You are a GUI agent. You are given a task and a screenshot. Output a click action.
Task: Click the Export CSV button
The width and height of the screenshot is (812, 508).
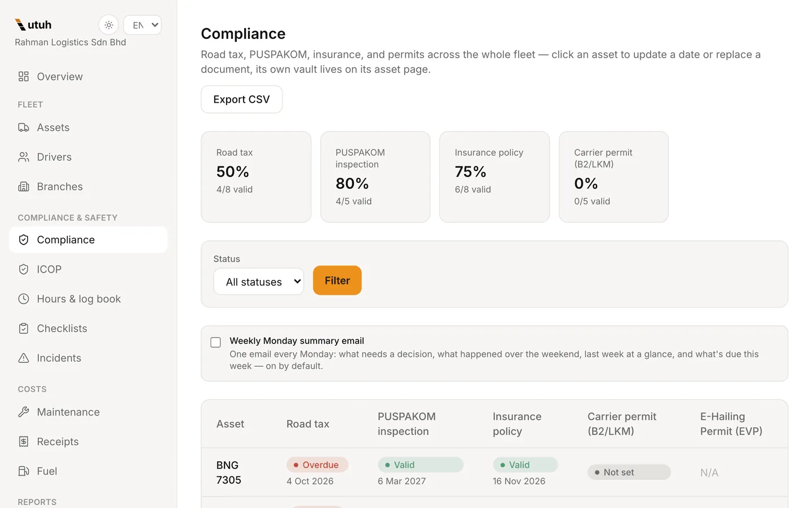[x=241, y=99]
